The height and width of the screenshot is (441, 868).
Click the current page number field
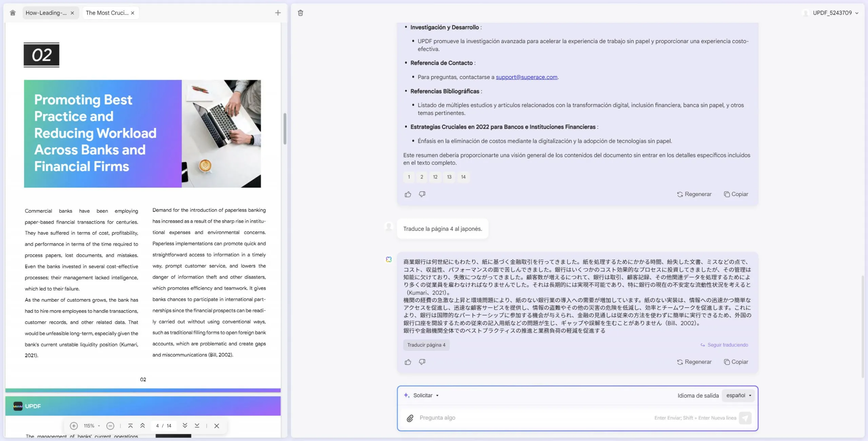pos(157,426)
